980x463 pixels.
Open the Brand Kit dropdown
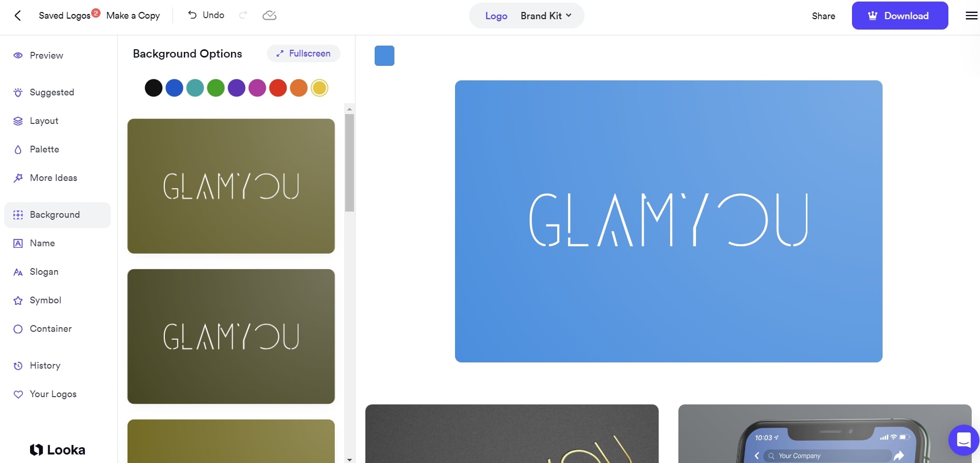(546, 16)
